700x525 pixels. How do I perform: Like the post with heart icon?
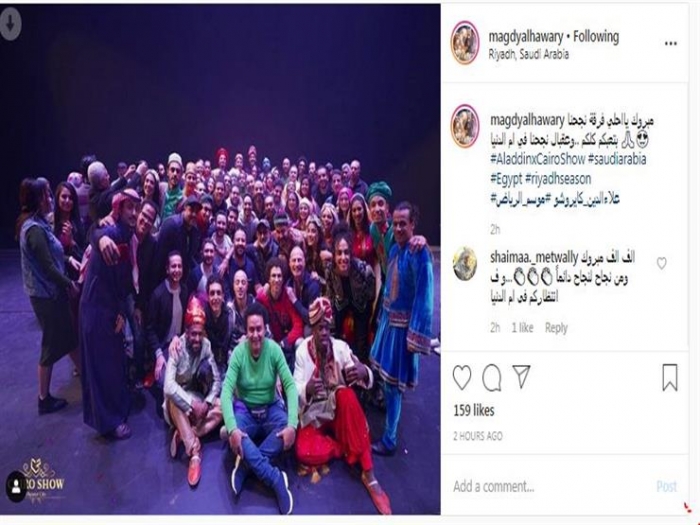(x=462, y=378)
